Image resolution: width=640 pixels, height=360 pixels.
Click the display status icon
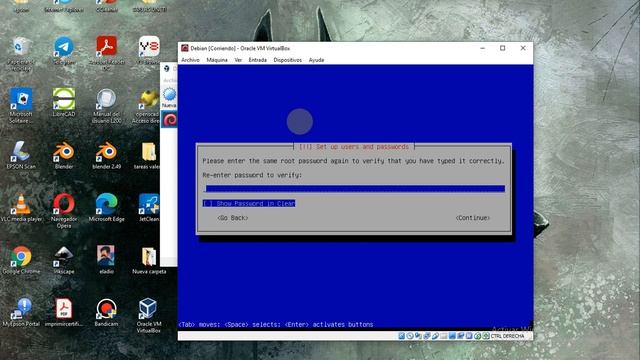click(x=452, y=336)
